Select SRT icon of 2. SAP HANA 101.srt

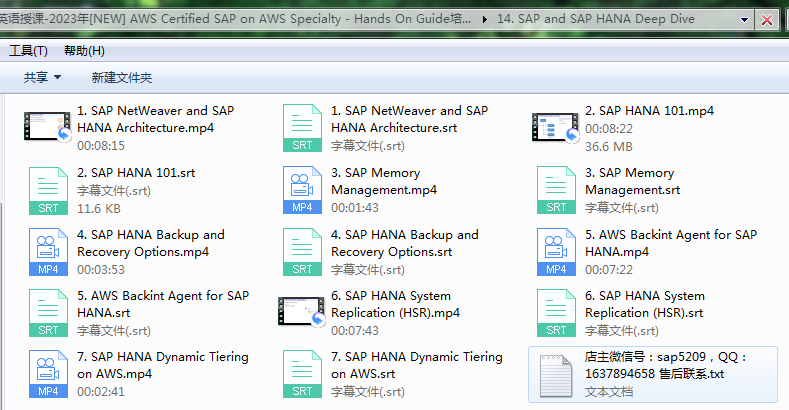pos(48,191)
